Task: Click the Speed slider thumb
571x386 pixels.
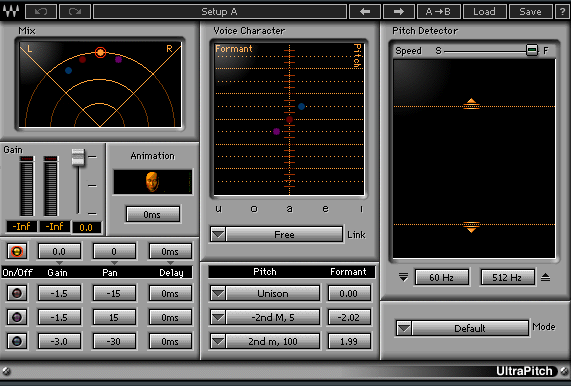Action: (x=532, y=50)
